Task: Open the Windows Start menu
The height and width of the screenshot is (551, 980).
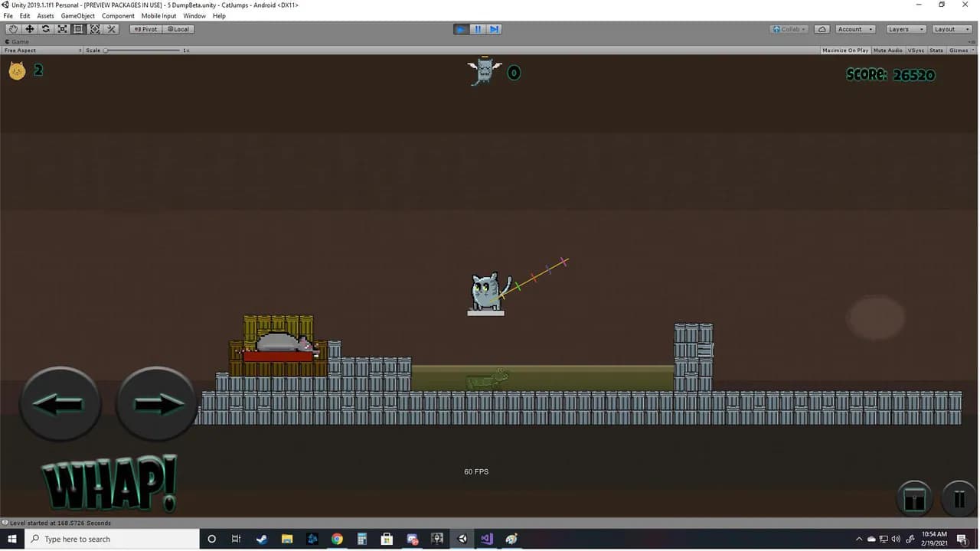Action: 12,539
